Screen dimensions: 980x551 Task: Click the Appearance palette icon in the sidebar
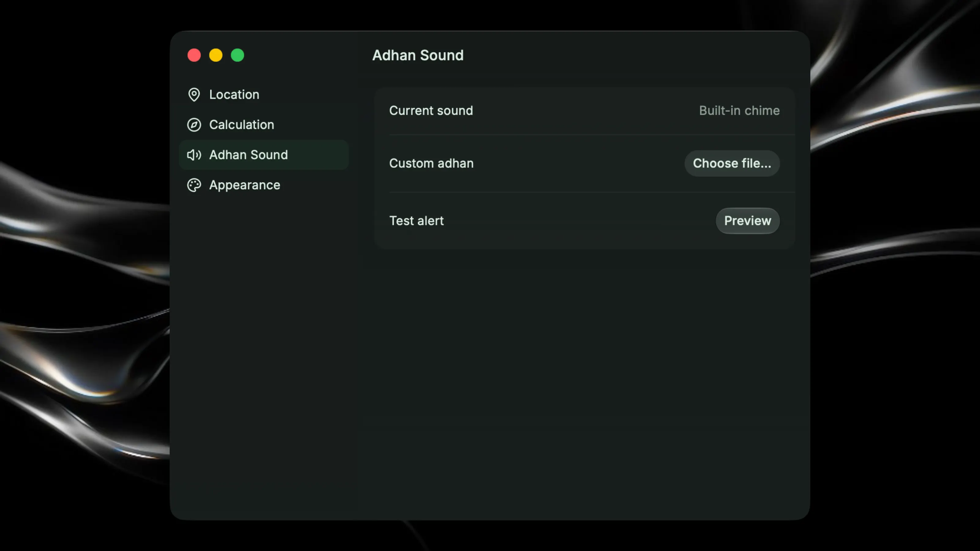pos(194,185)
